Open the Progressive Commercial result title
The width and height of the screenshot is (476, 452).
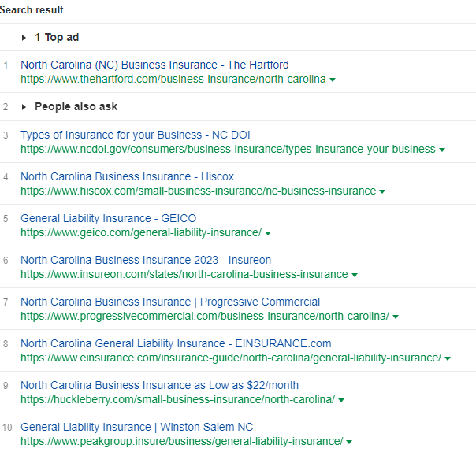pyautogui.click(x=170, y=302)
